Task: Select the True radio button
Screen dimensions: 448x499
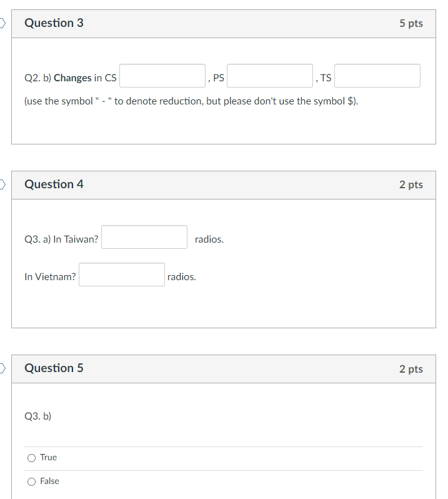Action: point(31,458)
